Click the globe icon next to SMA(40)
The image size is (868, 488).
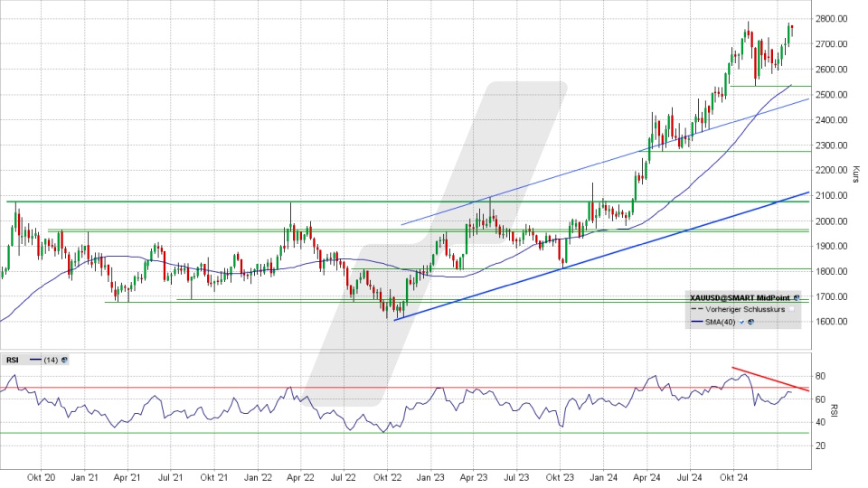point(751,322)
